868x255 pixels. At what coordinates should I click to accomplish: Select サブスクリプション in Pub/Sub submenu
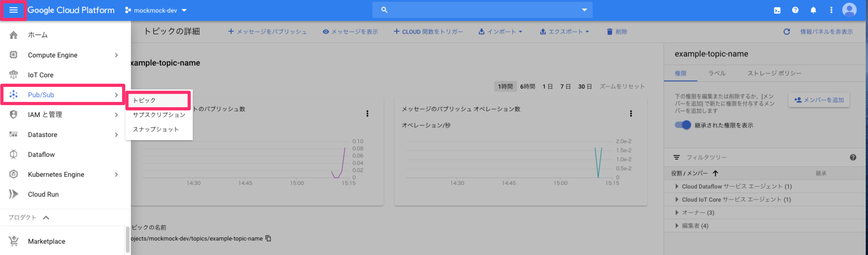point(159,115)
